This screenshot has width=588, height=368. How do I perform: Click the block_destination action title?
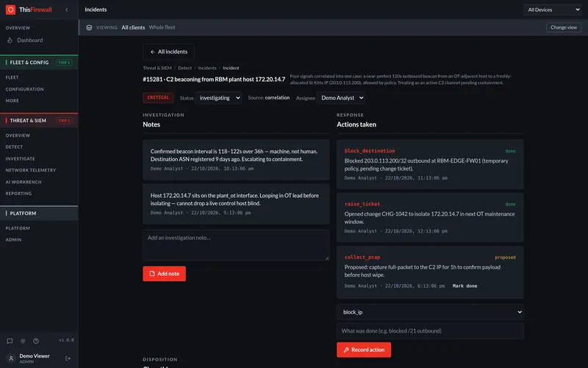coord(370,151)
